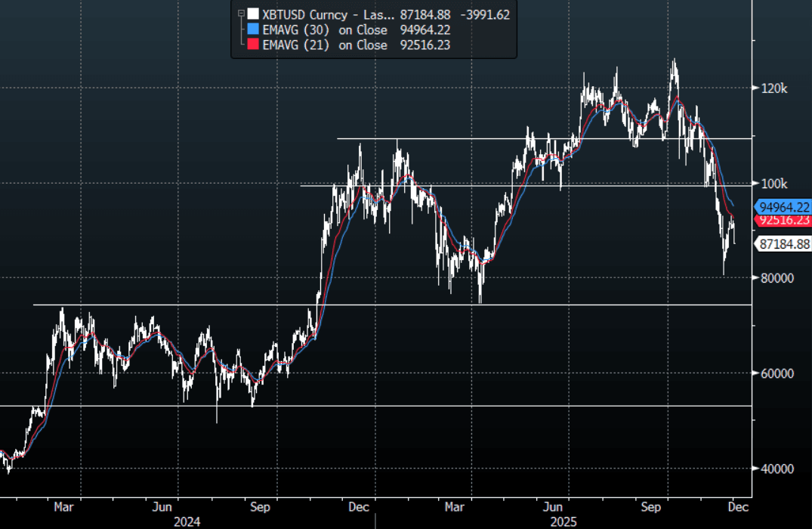Image resolution: width=812 pixels, height=529 pixels.
Task: Click the Mar label left of 2025
Action: 454,507
